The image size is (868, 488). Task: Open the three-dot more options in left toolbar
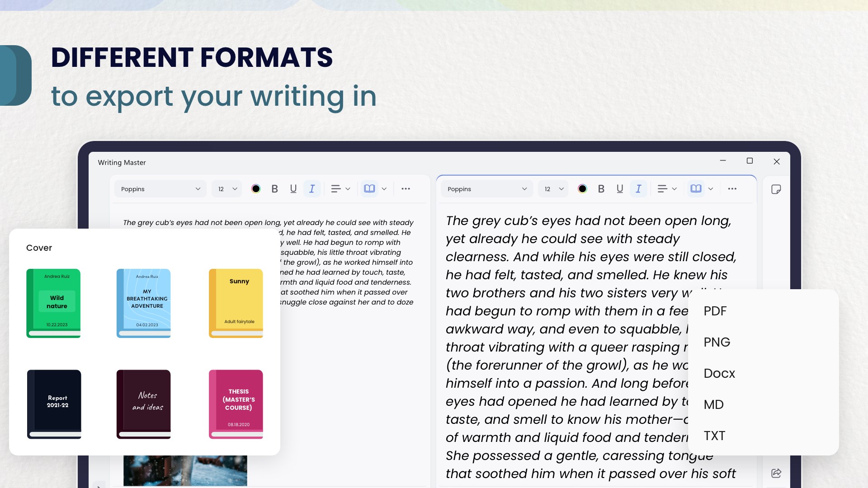(x=406, y=189)
